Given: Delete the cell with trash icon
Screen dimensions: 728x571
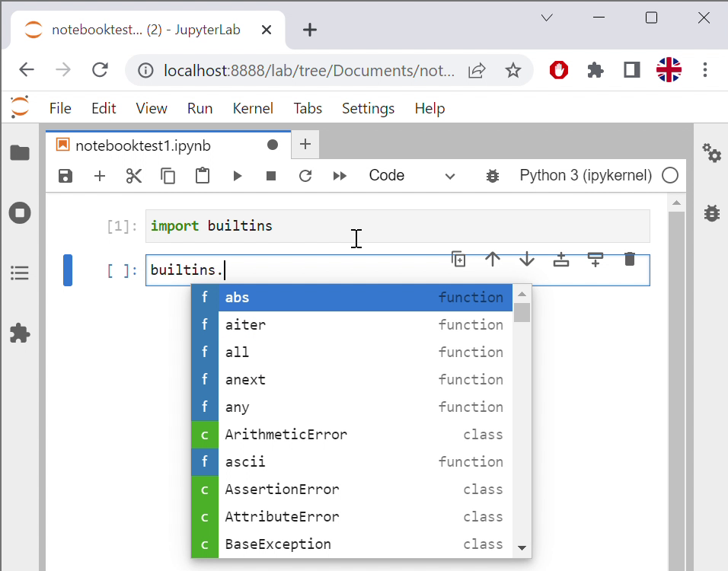Looking at the screenshot, I should (630, 259).
